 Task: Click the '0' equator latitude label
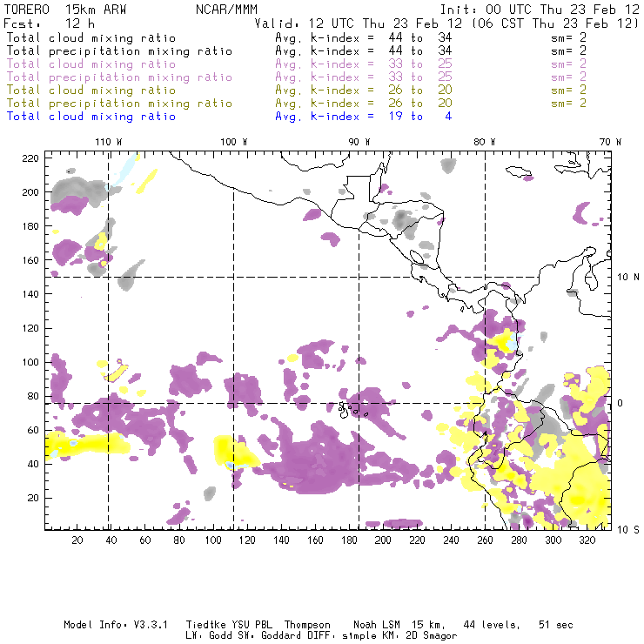[621, 403]
